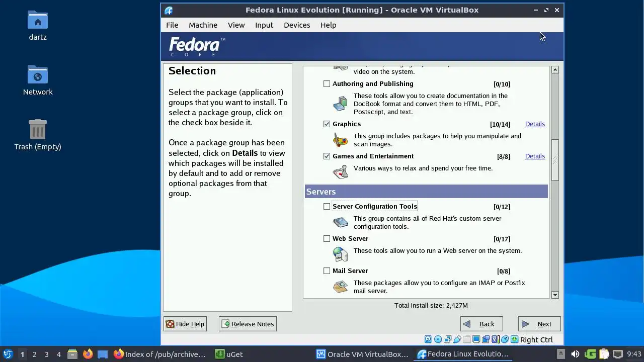644x362 pixels.
Task: Click the CPU virtualization status icon
Action: pyautogui.click(x=495, y=339)
